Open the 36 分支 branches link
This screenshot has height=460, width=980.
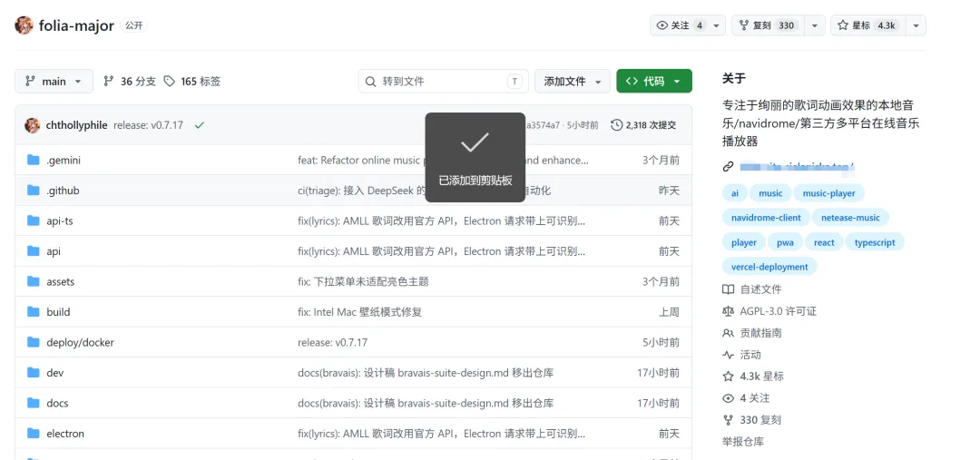tap(130, 82)
